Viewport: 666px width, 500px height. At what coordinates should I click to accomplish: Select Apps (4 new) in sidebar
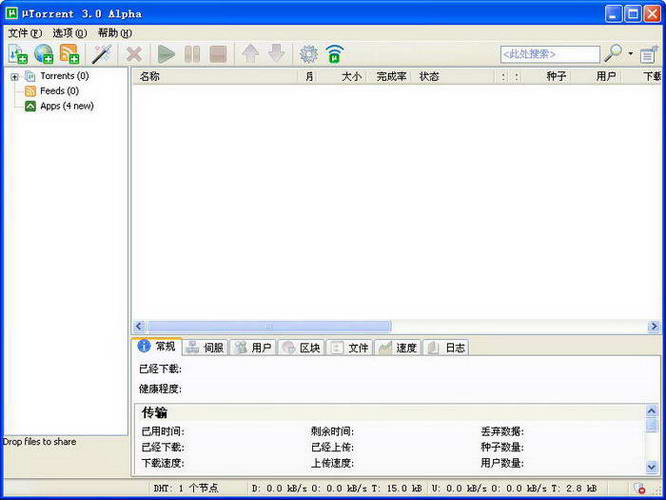pyautogui.click(x=67, y=106)
